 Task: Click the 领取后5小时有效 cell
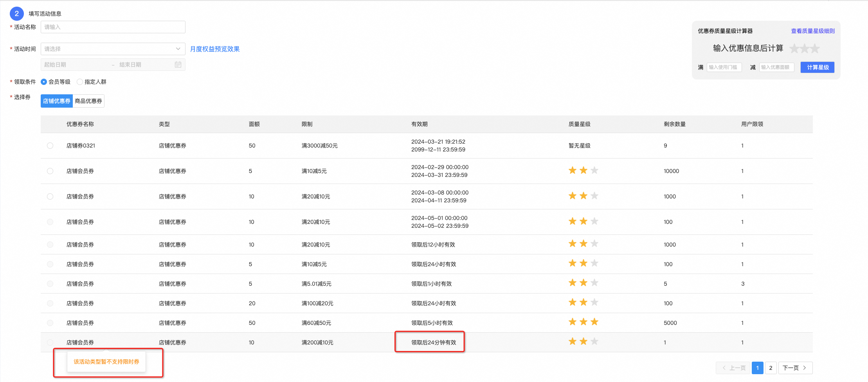coord(432,323)
